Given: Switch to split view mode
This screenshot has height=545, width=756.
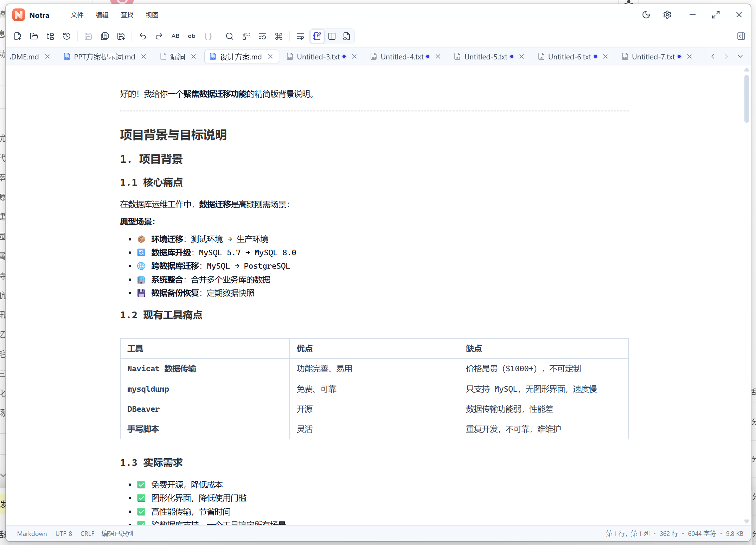Looking at the screenshot, I should [332, 36].
